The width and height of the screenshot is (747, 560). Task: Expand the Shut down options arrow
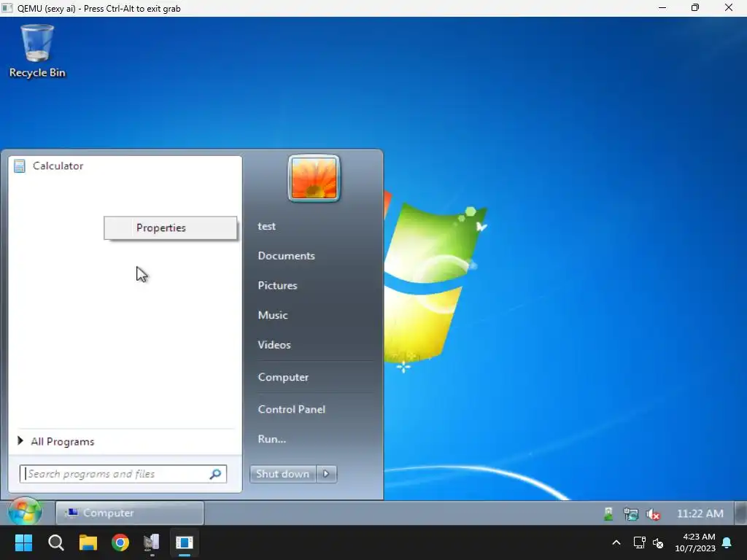pos(326,474)
